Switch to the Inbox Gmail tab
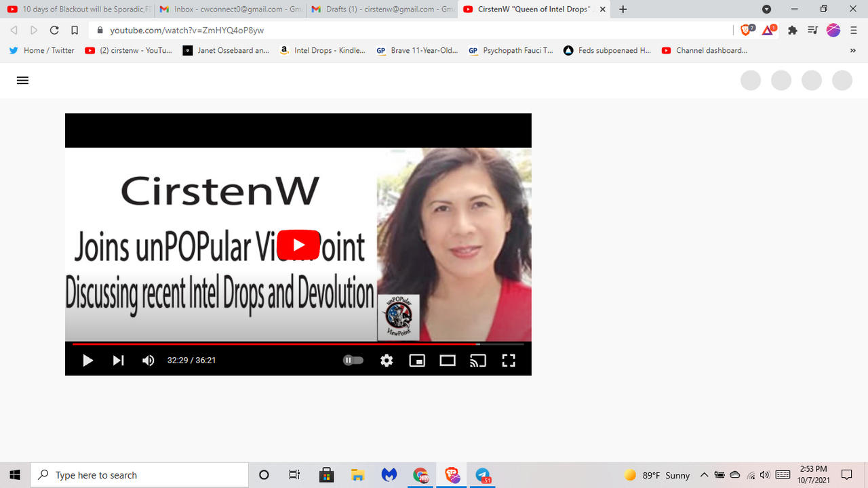 (x=231, y=9)
